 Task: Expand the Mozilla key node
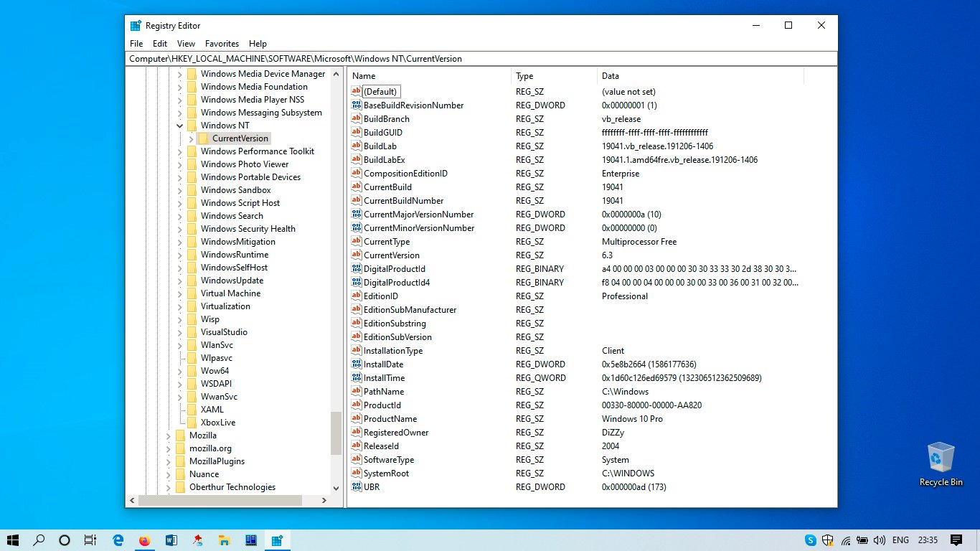(169, 435)
